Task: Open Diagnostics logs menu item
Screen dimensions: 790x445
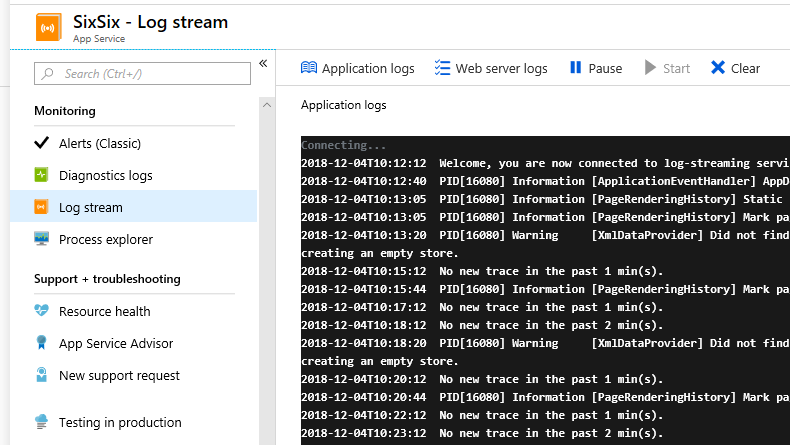Action: pyautogui.click(x=134, y=175)
